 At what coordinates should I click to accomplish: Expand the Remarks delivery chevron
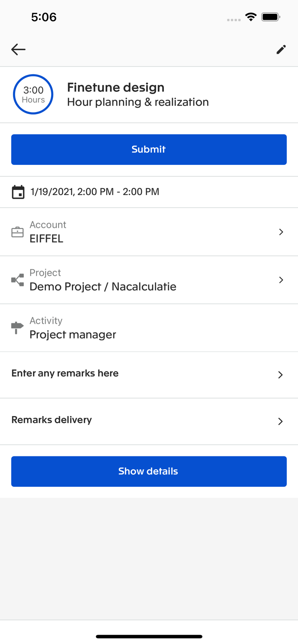pos(280,421)
